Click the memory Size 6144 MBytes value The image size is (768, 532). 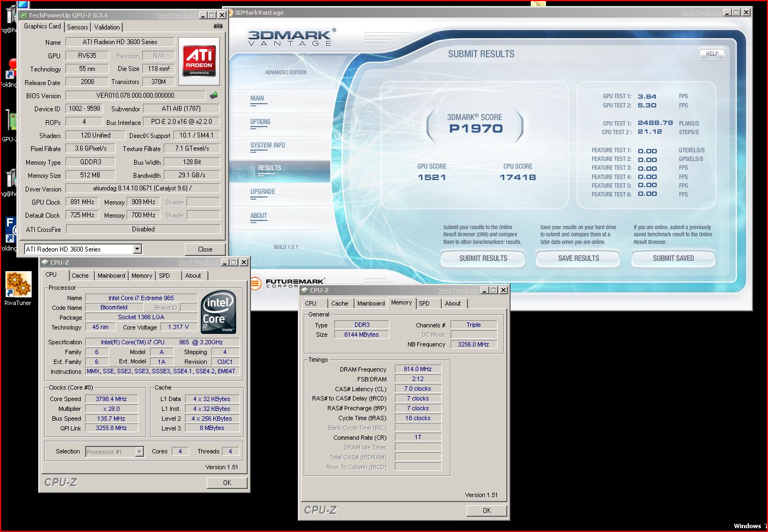pyautogui.click(x=362, y=335)
